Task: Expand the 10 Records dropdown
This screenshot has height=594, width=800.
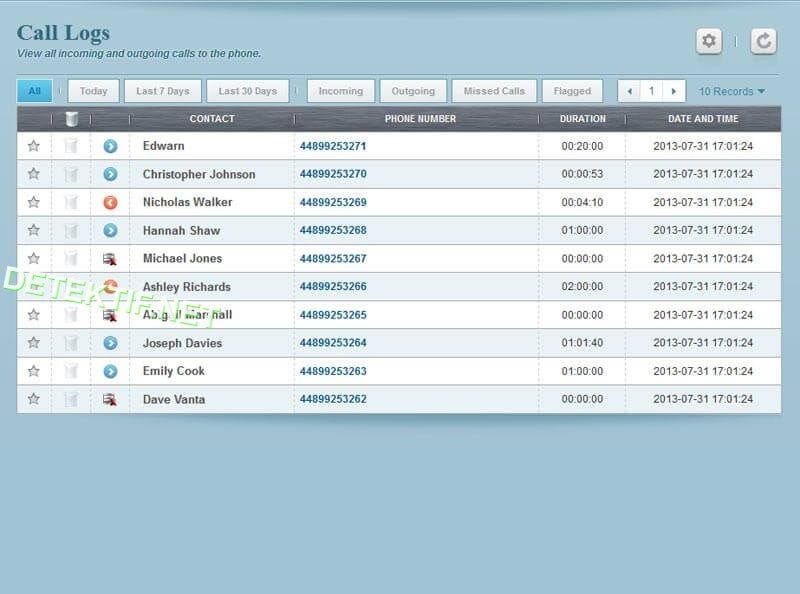Action: tap(732, 91)
